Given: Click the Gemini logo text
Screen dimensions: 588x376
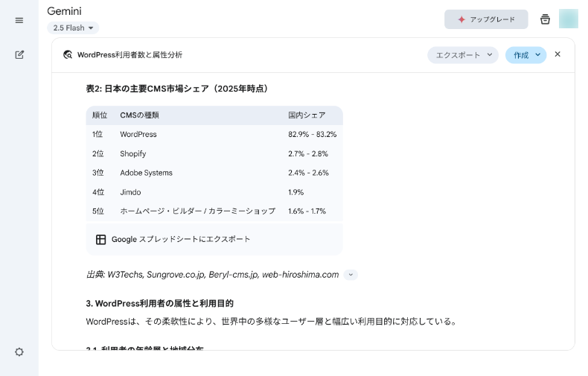Looking at the screenshot, I should point(64,11).
